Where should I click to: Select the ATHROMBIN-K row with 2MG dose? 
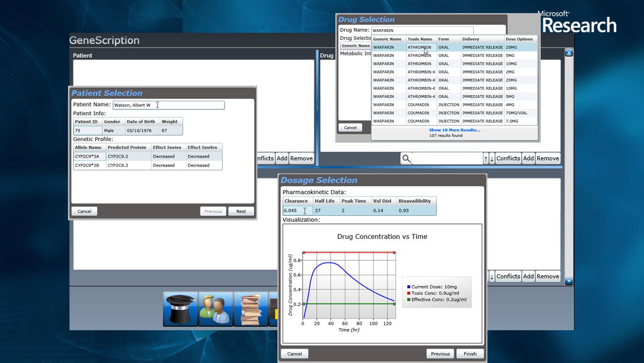pyautogui.click(x=454, y=72)
